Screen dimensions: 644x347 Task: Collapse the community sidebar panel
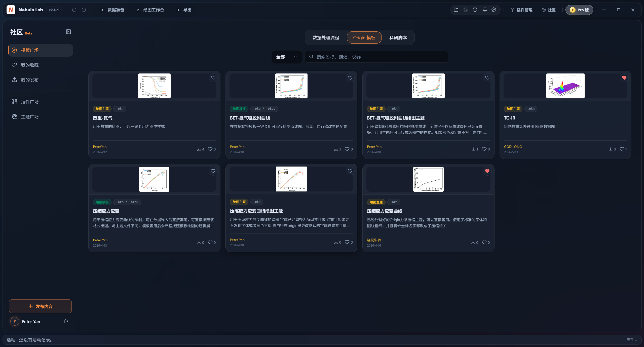pyautogui.click(x=68, y=32)
